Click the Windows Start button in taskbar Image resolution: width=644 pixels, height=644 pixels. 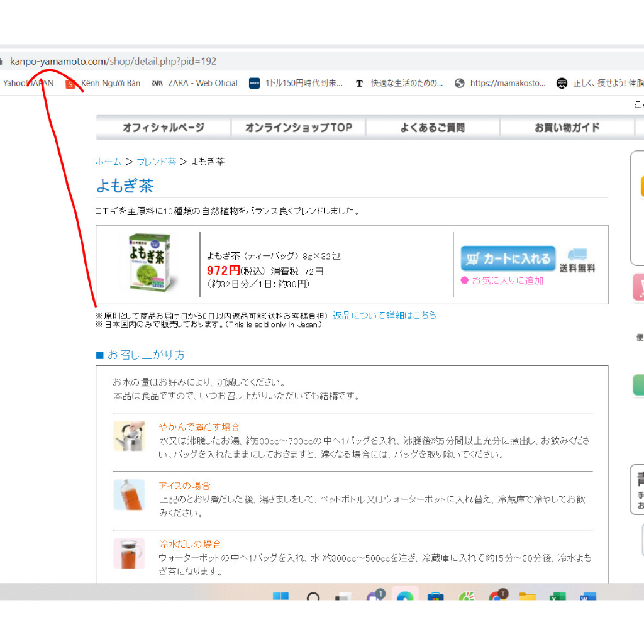coord(280,596)
